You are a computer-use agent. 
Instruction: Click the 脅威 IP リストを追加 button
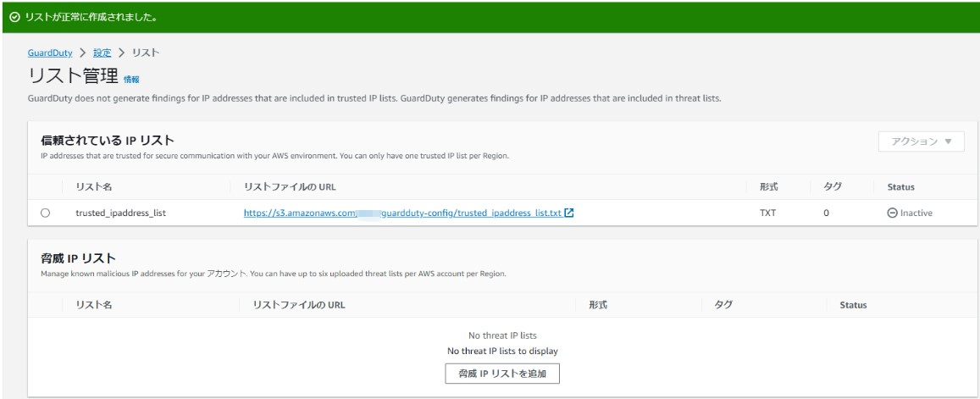click(x=502, y=374)
